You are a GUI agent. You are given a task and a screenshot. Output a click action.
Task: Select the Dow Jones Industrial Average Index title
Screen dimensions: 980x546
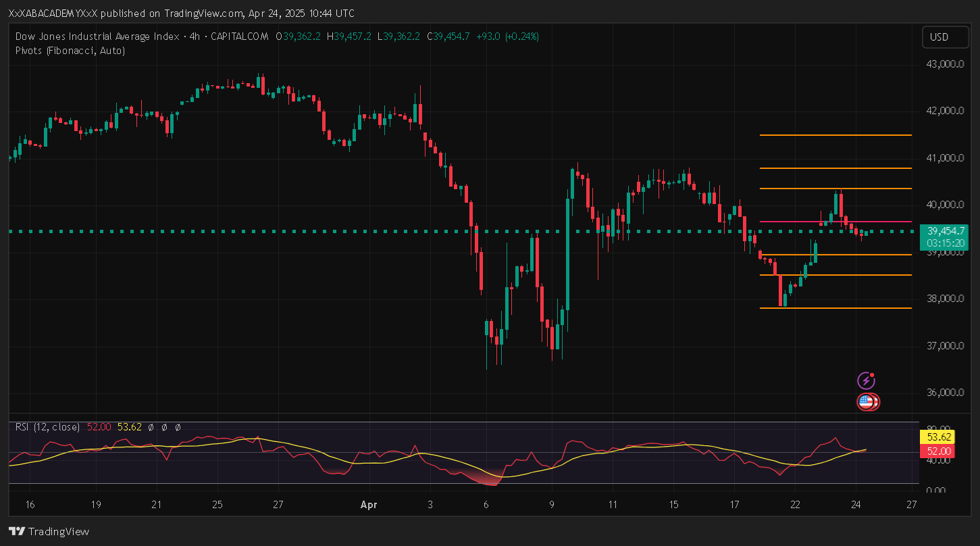[97, 36]
